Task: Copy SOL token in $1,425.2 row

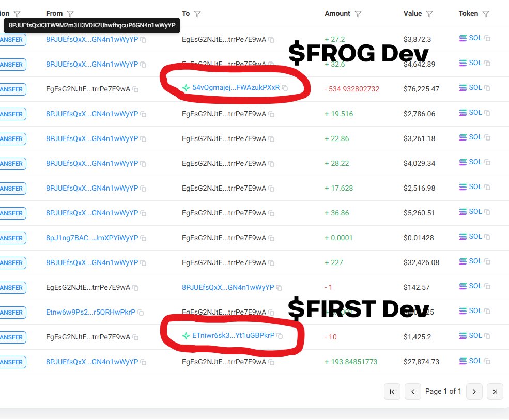Action: pyautogui.click(x=487, y=336)
